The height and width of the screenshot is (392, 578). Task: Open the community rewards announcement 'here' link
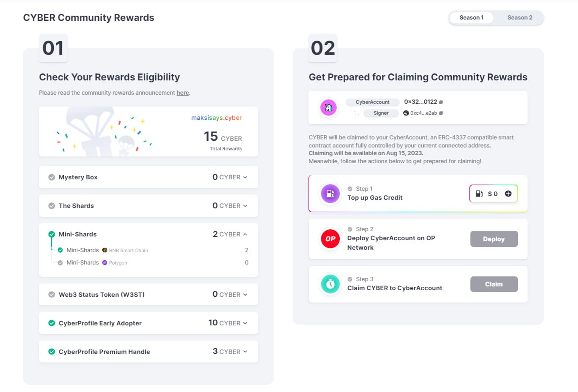pyautogui.click(x=182, y=93)
